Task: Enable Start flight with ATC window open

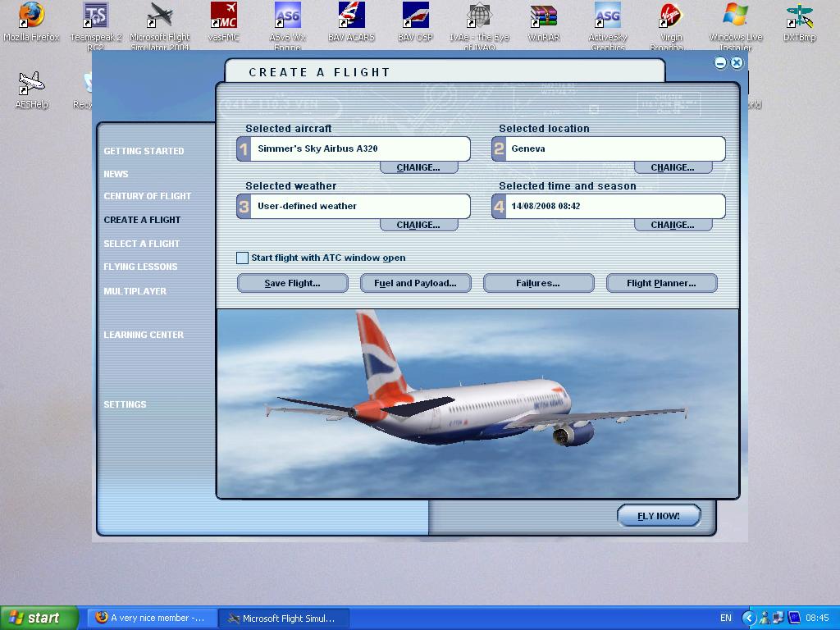Action: tap(242, 258)
